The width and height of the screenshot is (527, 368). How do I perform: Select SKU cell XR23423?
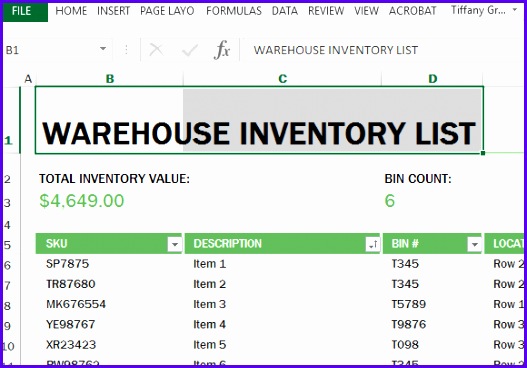coord(71,344)
